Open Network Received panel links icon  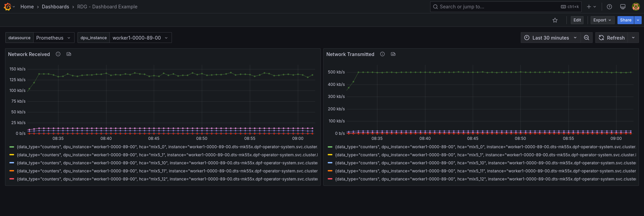point(69,54)
